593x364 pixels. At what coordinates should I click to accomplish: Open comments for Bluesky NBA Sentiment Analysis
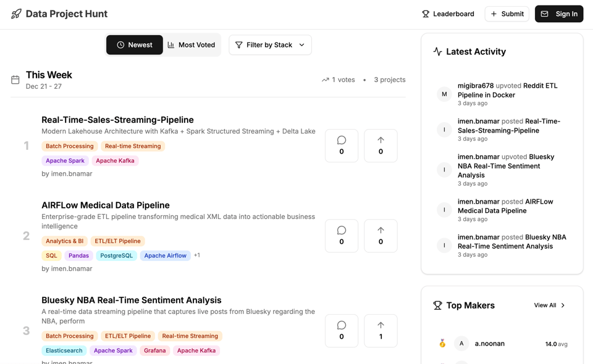(x=342, y=331)
